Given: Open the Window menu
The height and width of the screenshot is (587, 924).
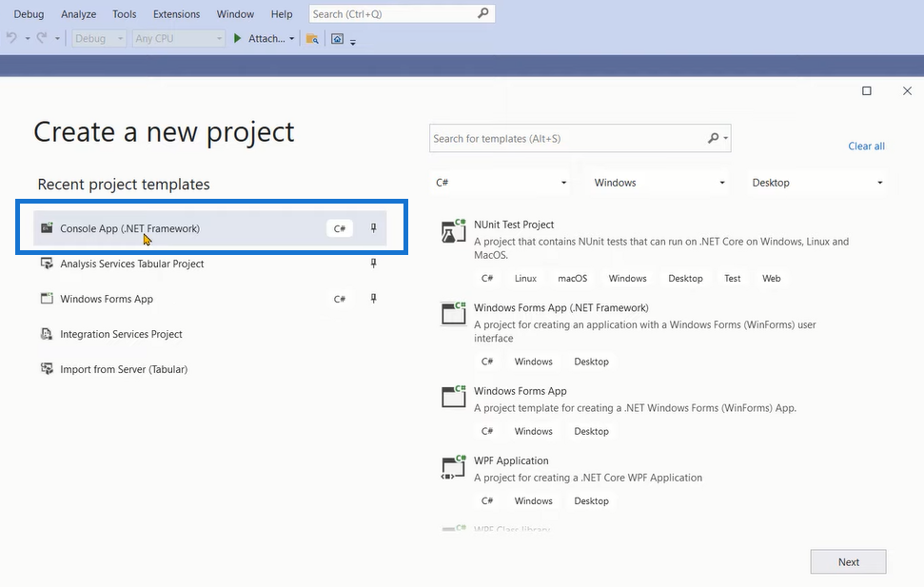Looking at the screenshot, I should click(x=235, y=13).
